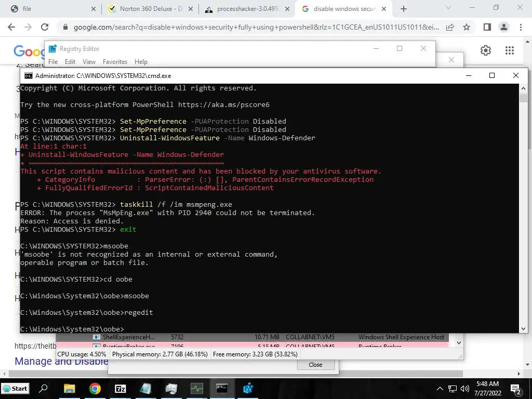Select ShellExperienceHost process row
Image resolution: width=532 pixels, height=399 pixels.
pyautogui.click(x=252, y=337)
